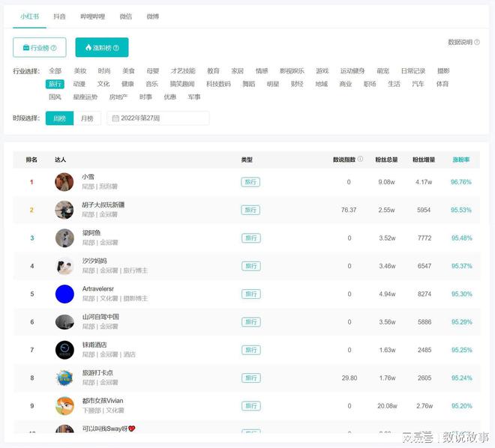Open 汐汐妈妈 avatar
The height and width of the screenshot is (448, 495).
click(x=64, y=266)
